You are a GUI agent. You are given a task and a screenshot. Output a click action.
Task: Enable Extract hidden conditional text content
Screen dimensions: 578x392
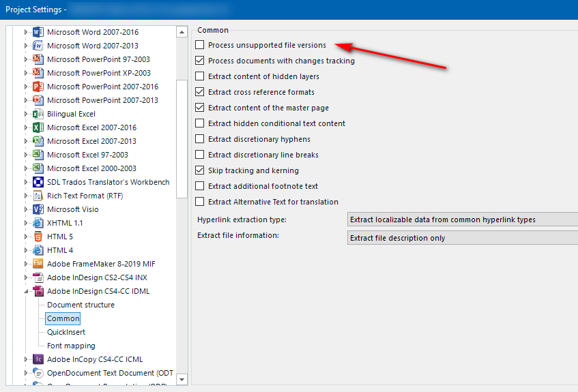pyautogui.click(x=199, y=123)
